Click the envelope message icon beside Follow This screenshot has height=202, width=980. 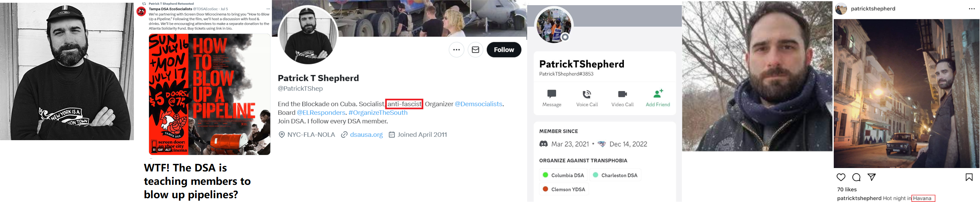[475, 50]
